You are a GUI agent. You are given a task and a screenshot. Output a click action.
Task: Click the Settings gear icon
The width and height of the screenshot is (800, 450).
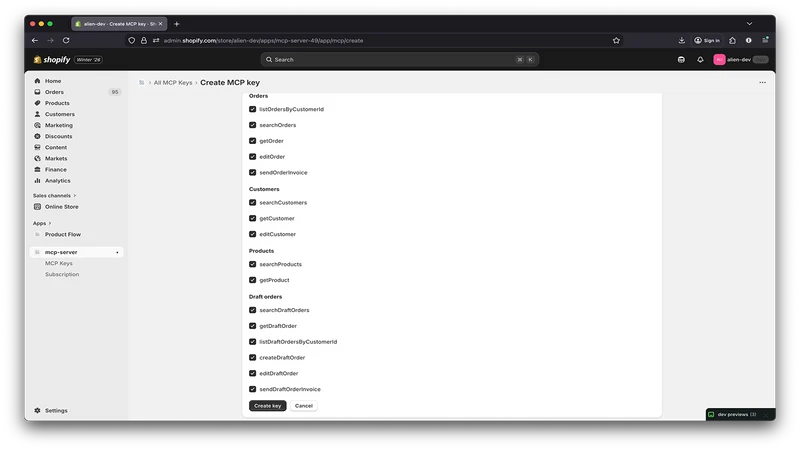37,410
